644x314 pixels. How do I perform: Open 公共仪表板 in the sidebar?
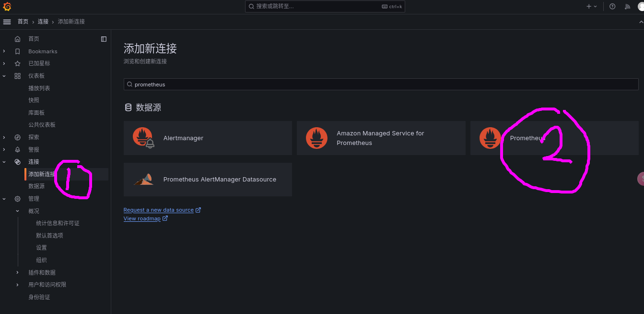pos(42,125)
